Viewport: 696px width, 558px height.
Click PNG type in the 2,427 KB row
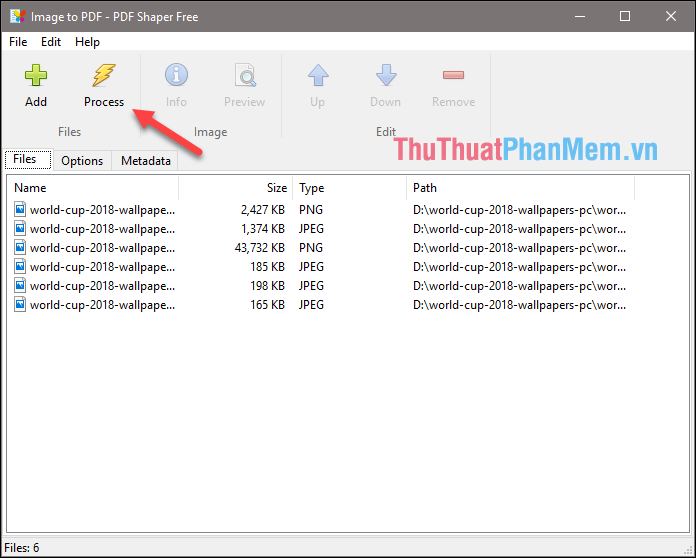311,210
